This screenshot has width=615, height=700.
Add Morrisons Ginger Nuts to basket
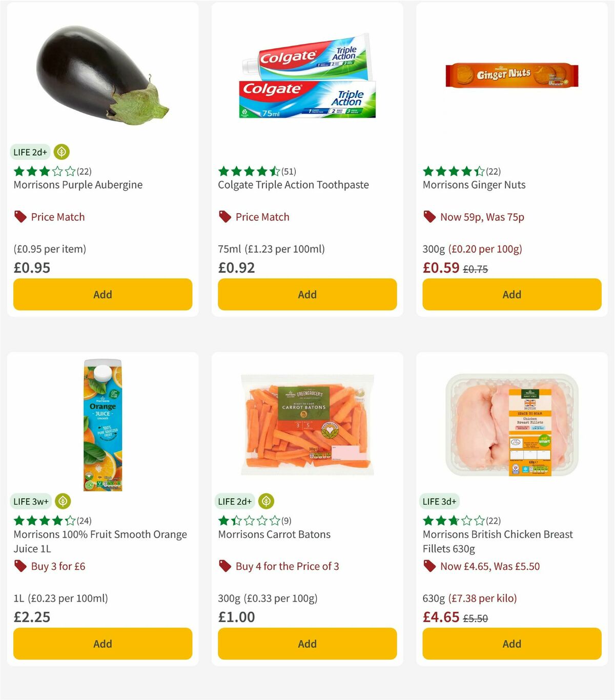(511, 294)
